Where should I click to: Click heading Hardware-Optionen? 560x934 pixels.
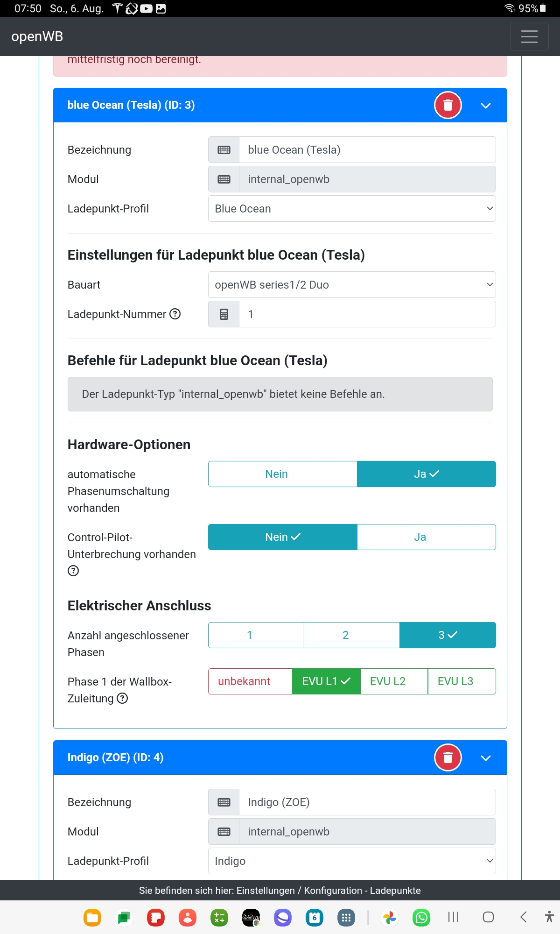tap(129, 445)
